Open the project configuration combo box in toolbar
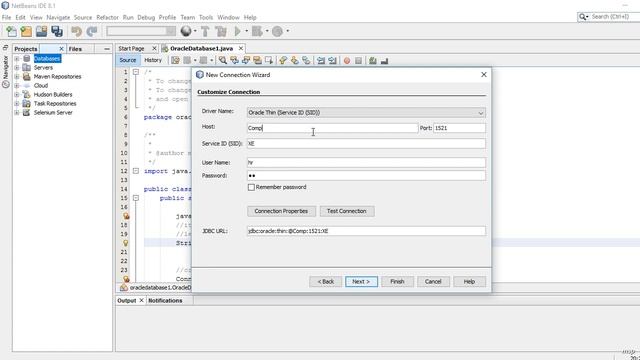The image size is (640, 360). click(141, 31)
